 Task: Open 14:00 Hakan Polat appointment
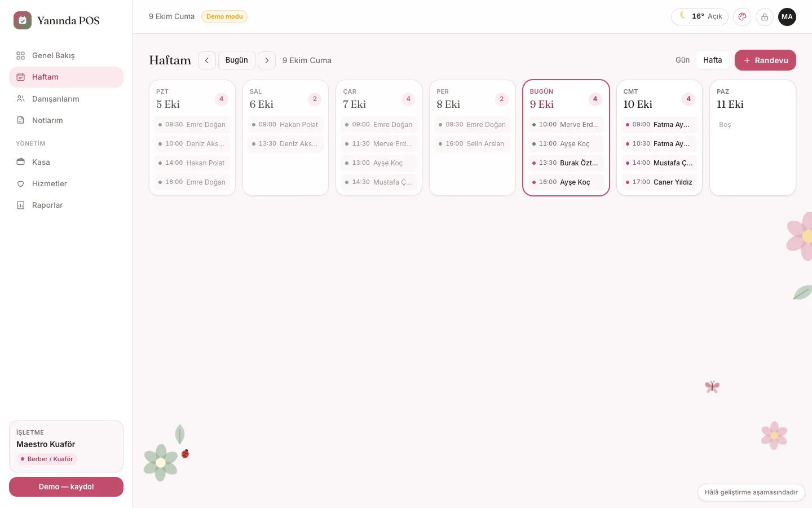pyautogui.click(x=192, y=163)
